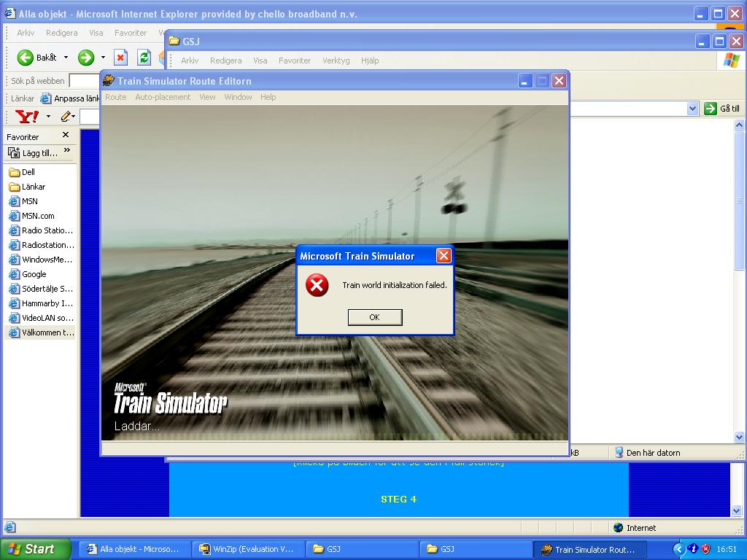
Task: Open the Länkar favorites folder
Action: [x=27, y=187]
